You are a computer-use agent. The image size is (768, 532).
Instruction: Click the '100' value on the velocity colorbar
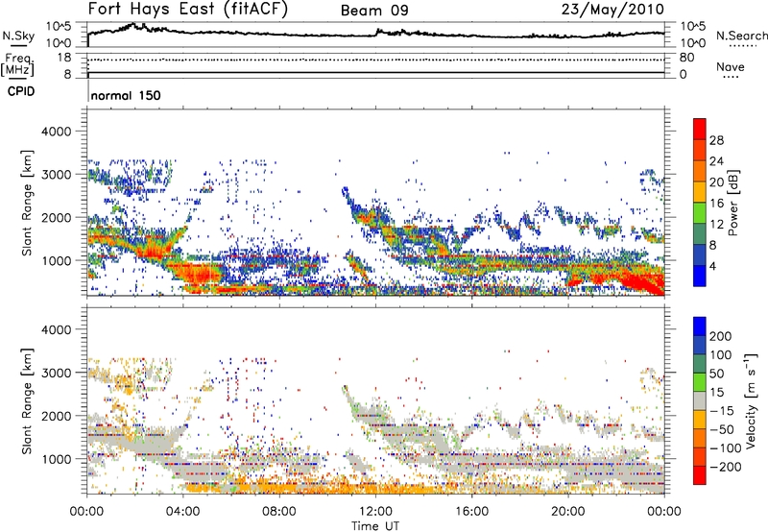(x=721, y=355)
